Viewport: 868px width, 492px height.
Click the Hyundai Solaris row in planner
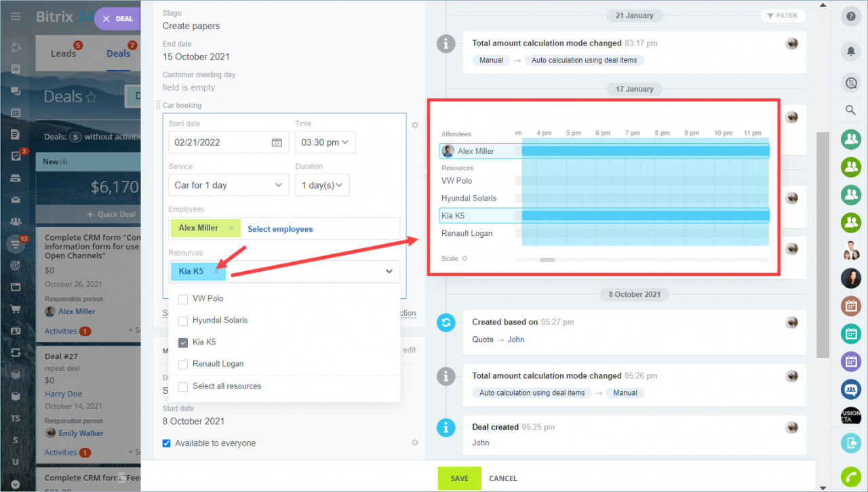pos(604,198)
